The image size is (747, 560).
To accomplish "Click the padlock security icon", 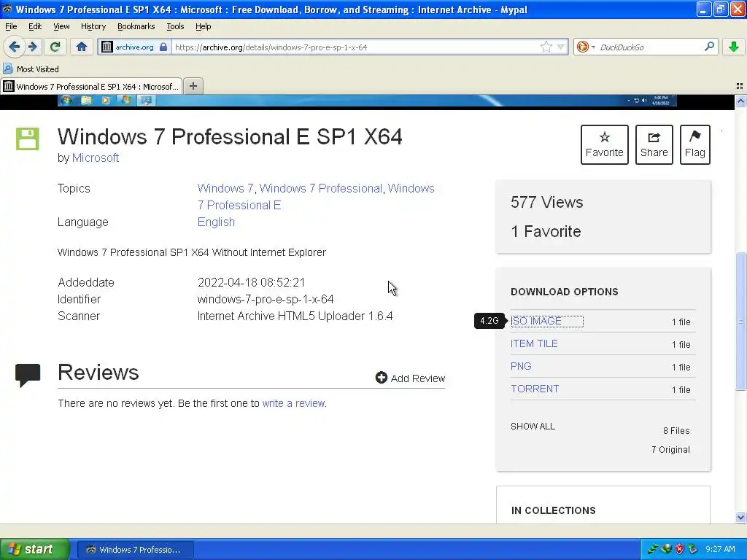I will pos(163,47).
